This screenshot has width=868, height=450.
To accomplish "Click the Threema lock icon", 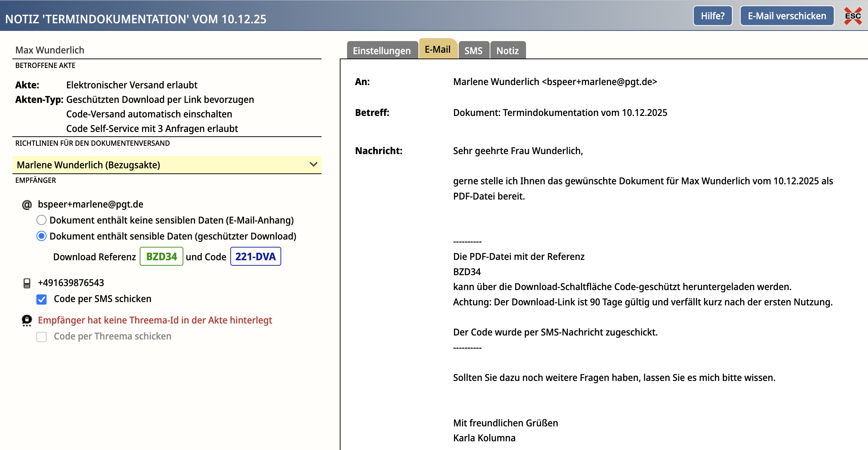I will [27, 320].
